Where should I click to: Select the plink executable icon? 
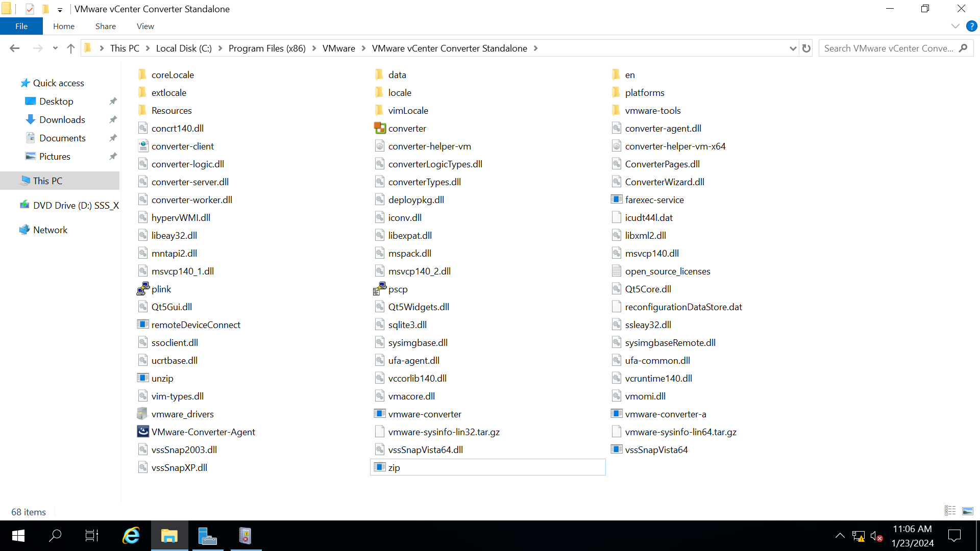tap(143, 289)
